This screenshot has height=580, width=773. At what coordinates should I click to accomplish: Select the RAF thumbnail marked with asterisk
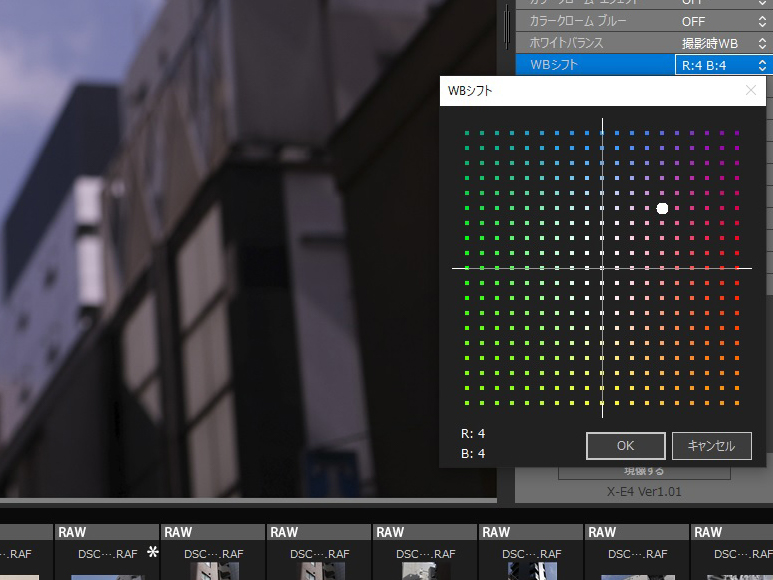pos(106,552)
